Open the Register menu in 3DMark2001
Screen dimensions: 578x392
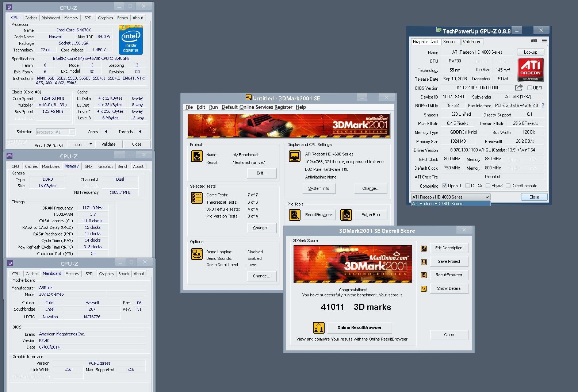[x=283, y=107]
